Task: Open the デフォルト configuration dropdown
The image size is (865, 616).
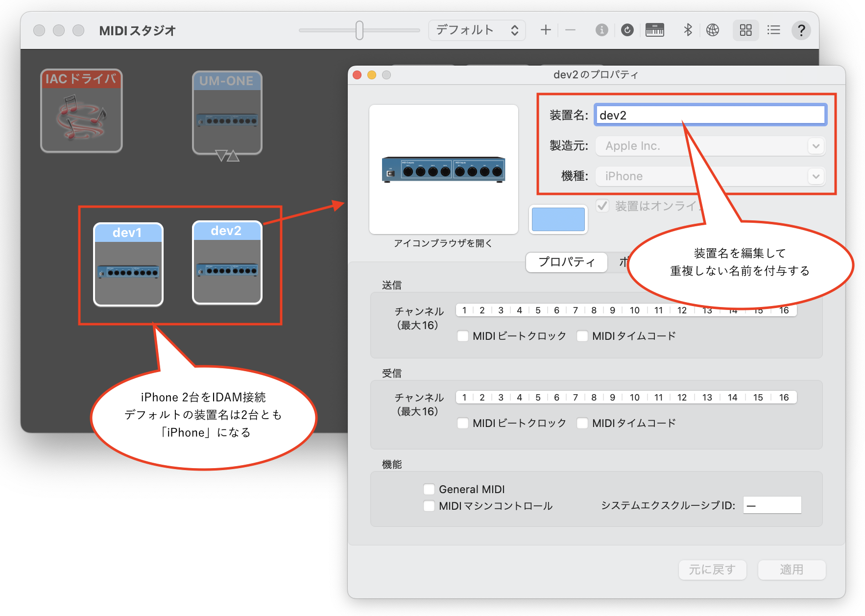Action: [477, 30]
